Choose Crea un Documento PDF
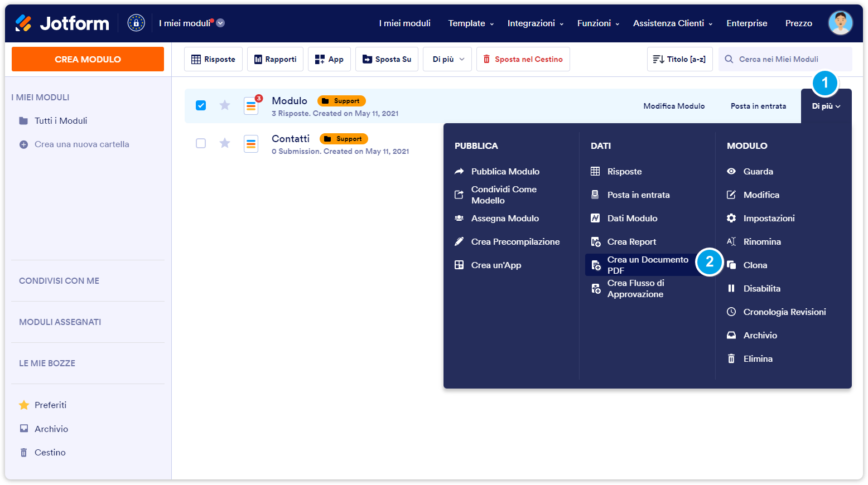Image resolution: width=868 pixels, height=485 pixels. tap(647, 265)
